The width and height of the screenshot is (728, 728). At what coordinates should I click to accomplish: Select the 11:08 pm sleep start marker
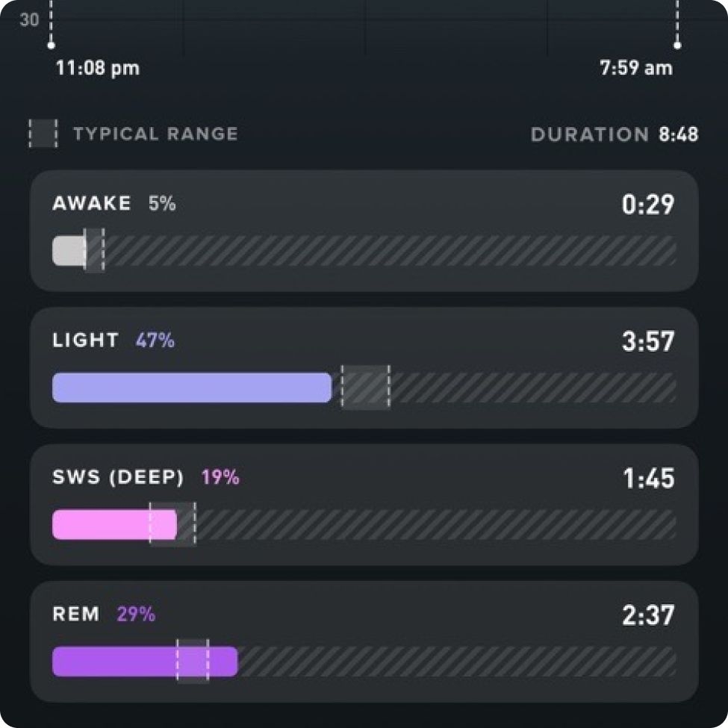pos(51,45)
